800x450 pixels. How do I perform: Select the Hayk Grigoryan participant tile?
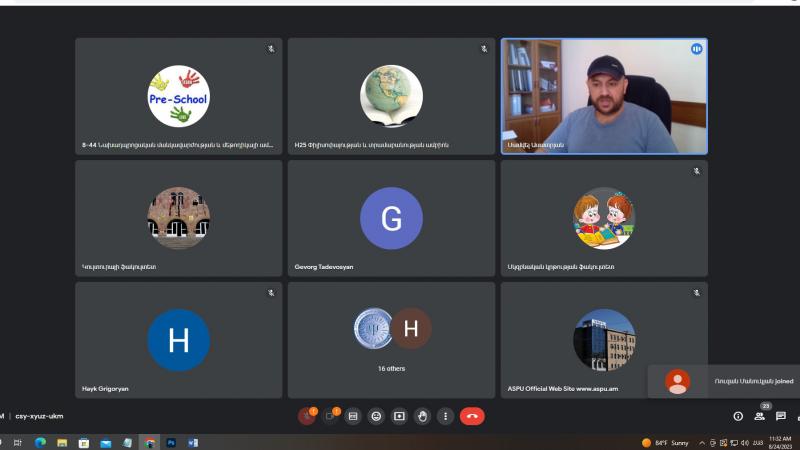pyautogui.click(x=178, y=340)
